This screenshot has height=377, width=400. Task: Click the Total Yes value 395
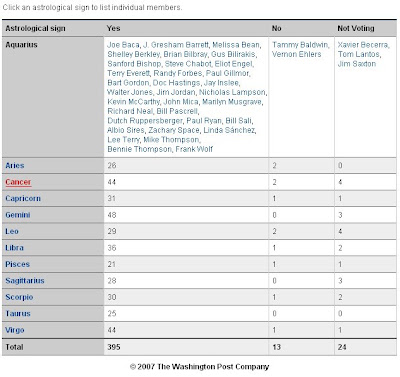point(114,347)
